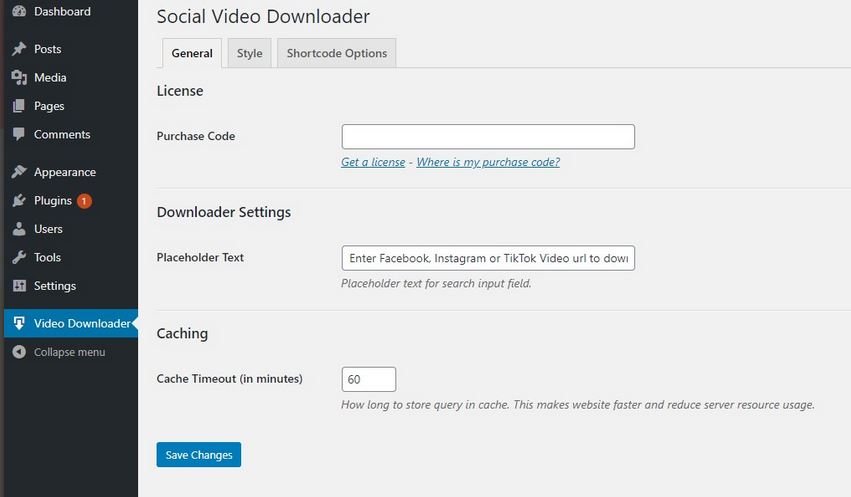Click the 'How long to store query' description
The width and height of the screenshot is (851, 497).
click(578, 405)
